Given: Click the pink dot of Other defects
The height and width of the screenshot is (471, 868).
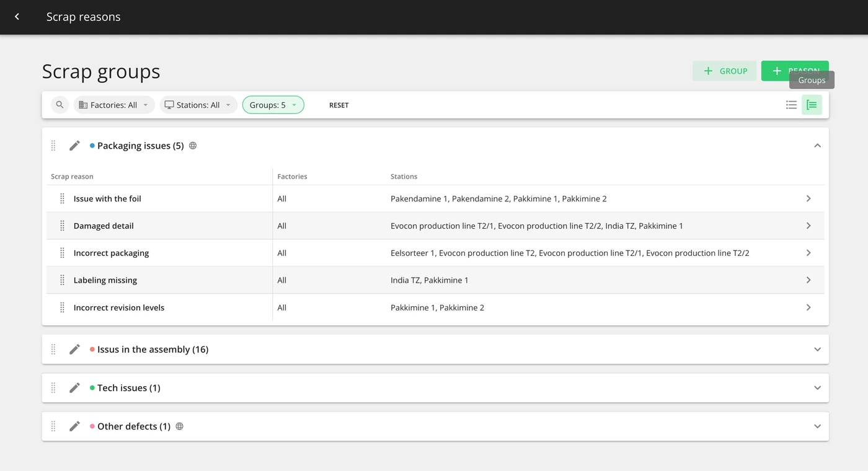Looking at the screenshot, I should pyautogui.click(x=92, y=426).
